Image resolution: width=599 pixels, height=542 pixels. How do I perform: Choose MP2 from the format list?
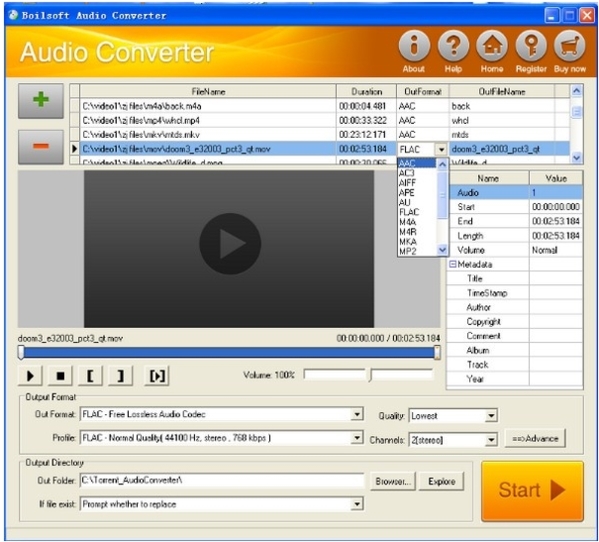pos(416,251)
